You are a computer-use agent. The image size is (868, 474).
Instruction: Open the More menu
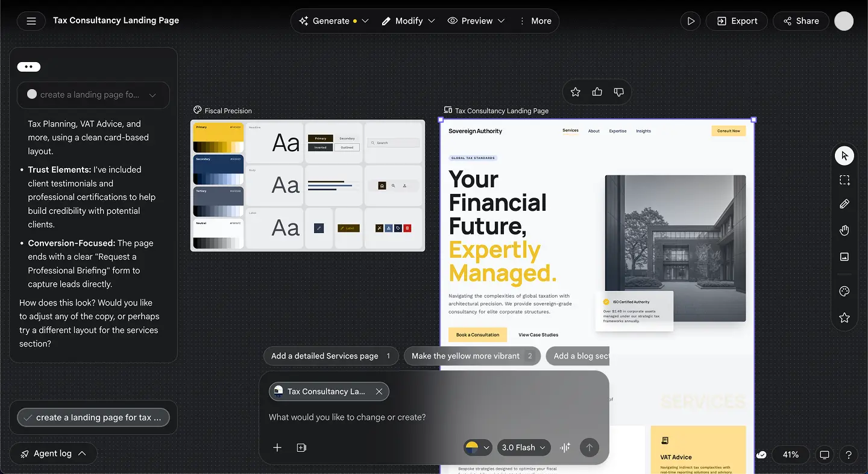pyautogui.click(x=536, y=20)
